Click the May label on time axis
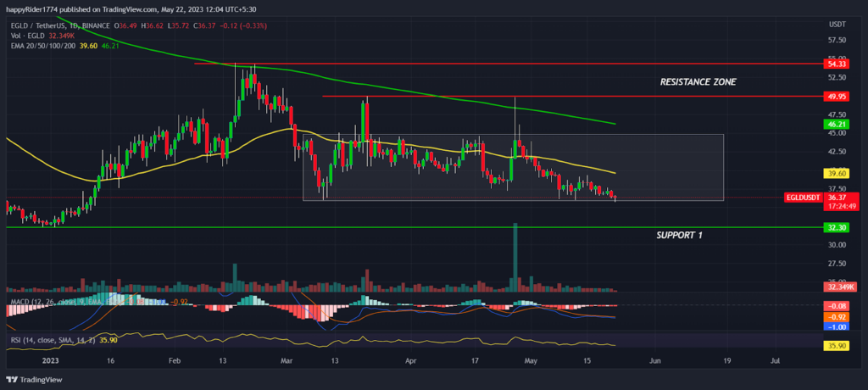 [531, 360]
